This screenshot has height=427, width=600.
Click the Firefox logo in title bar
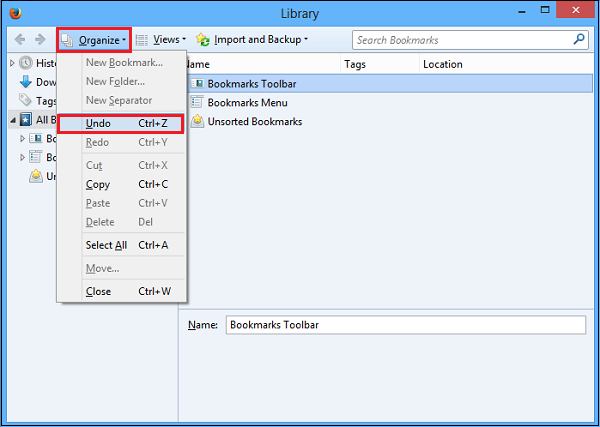coord(15,13)
